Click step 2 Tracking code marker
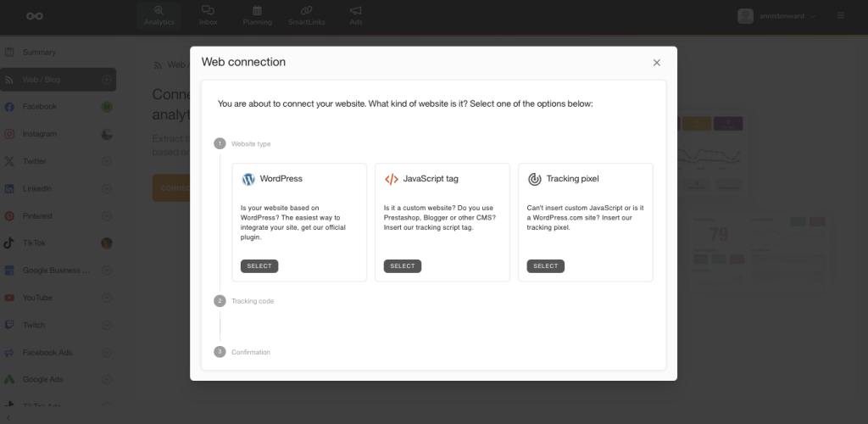Viewport: 868px width, 424px height. point(220,301)
